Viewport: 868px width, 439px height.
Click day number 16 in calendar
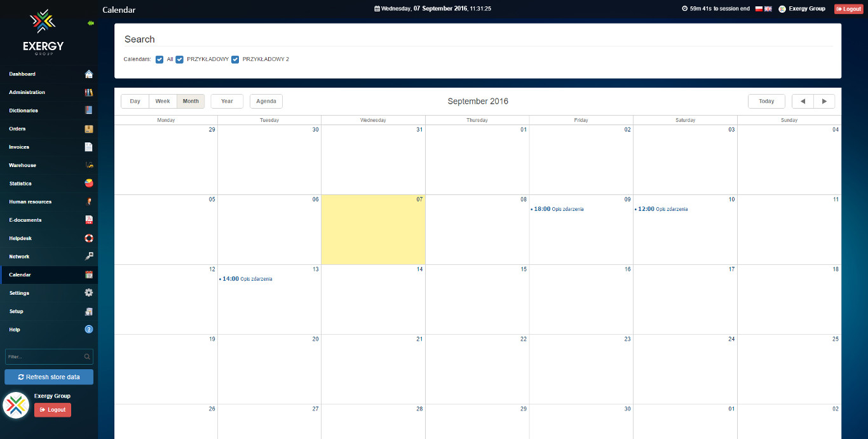[627, 269]
